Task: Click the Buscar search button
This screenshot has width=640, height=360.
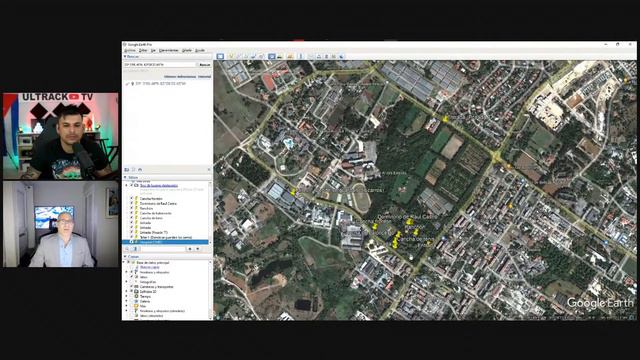Action: 204,64
